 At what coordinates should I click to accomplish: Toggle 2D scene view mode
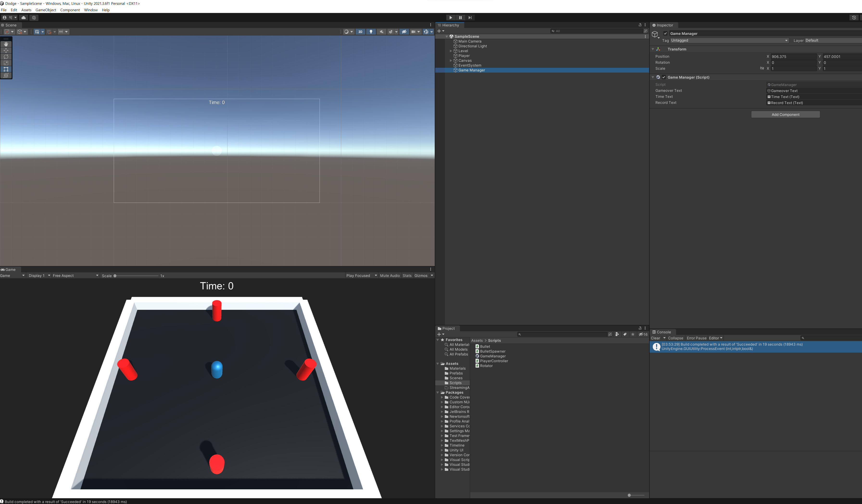coord(360,31)
